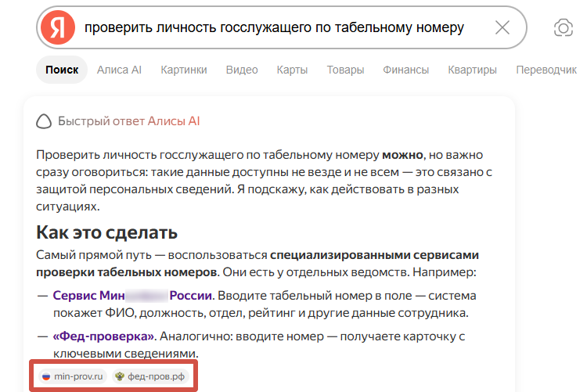Switch to the Финансы tab
Viewport: 587px width, 392px height.
click(x=405, y=70)
